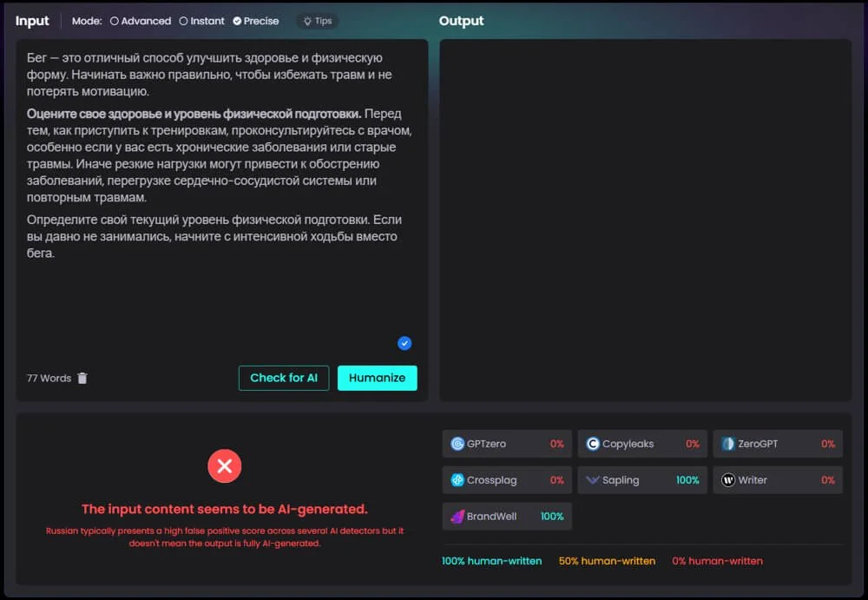
Task: Click the Check for AI button
Action: (x=284, y=378)
